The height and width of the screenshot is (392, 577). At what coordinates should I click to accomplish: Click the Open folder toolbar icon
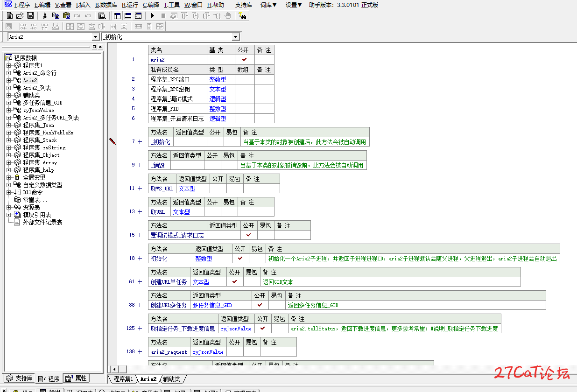pos(20,15)
